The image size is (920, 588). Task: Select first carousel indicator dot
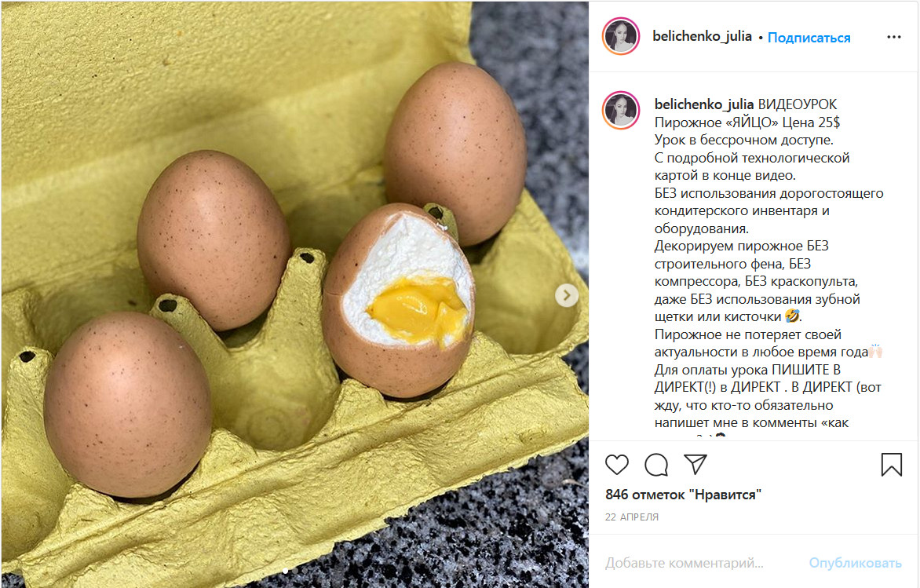tap(286, 571)
